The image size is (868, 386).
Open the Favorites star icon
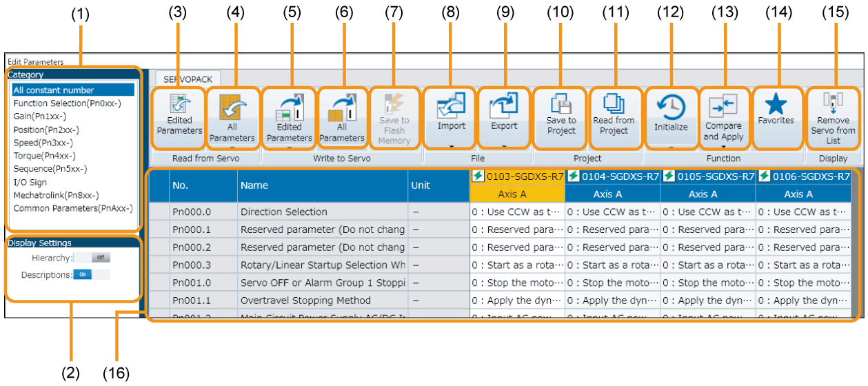click(x=776, y=112)
